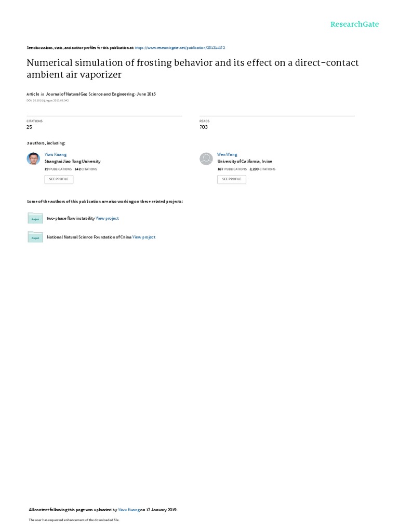Click SEE PROFILE button under Yiwu Kuang
399x532 pixels.
pyautogui.click(x=59, y=179)
